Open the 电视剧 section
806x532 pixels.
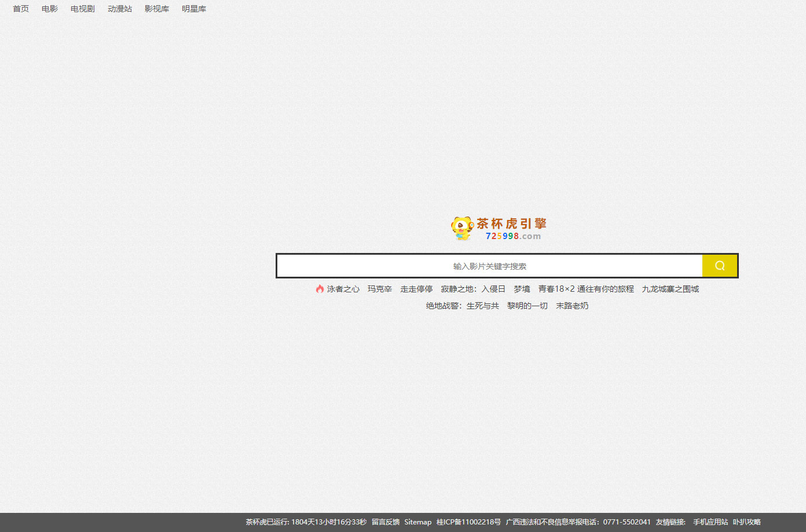83,9
